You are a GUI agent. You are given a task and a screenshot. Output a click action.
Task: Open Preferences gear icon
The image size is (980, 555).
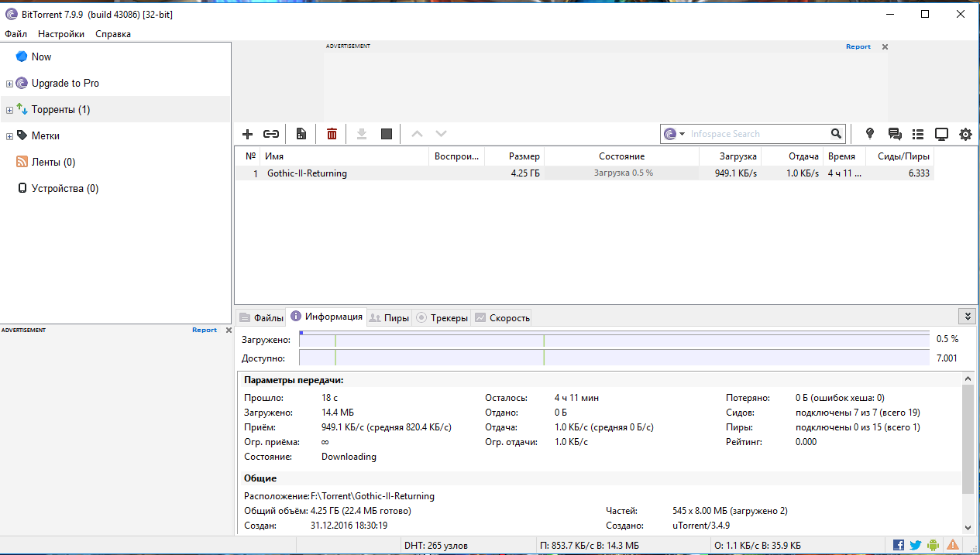pyautogui.click(x=965, y=134)
